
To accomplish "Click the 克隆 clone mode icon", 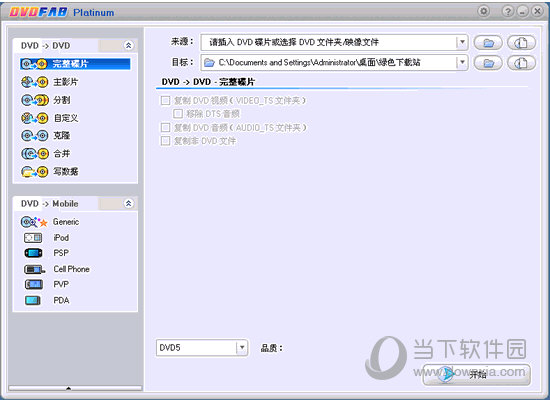I will [34, 135].
